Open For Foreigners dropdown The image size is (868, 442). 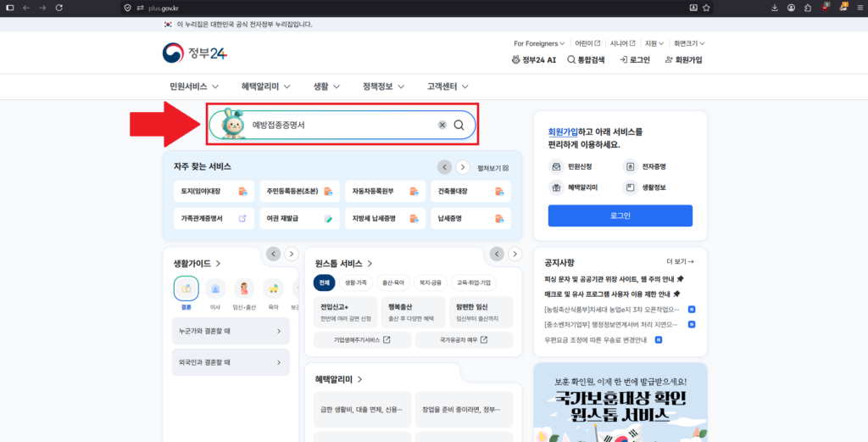pyautogui.click(x=539, y=43)
